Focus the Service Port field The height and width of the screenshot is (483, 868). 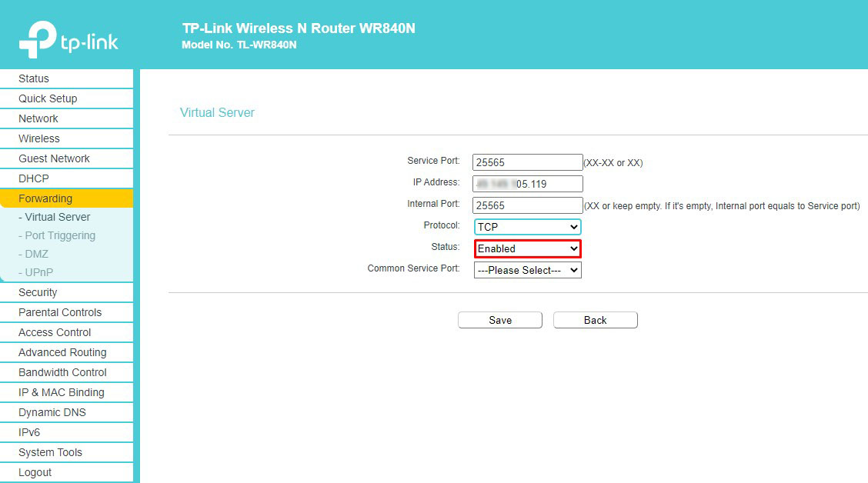528,162
